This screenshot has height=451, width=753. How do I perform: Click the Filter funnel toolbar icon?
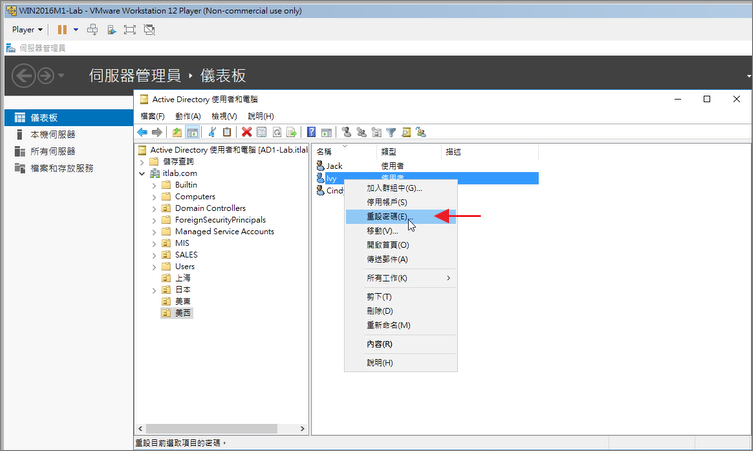tap(391, 132)
